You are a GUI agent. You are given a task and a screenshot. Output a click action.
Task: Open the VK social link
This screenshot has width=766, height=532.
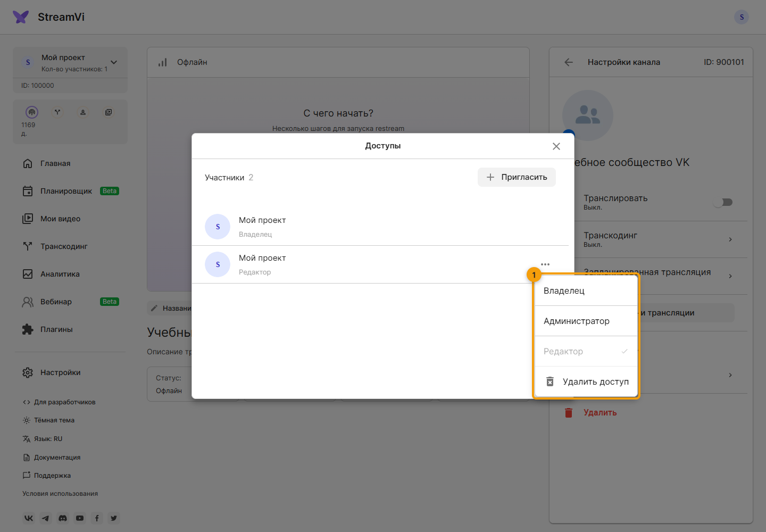(x=29, y=518)
